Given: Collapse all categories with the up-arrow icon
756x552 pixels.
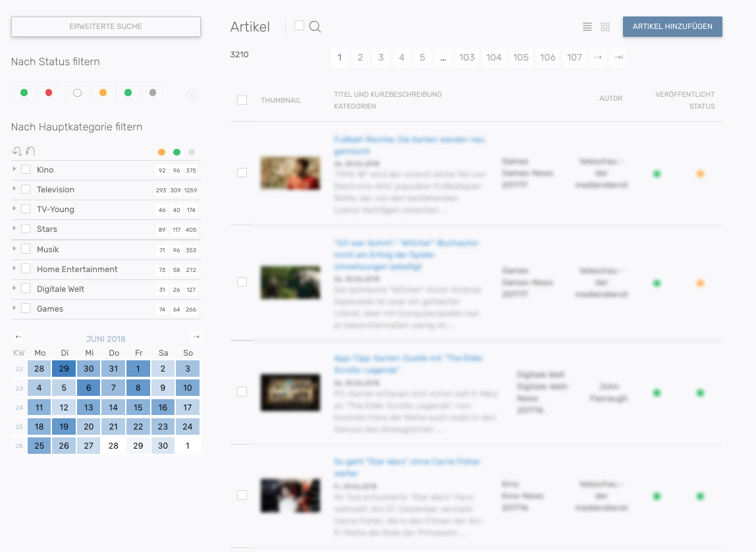Looking at the screenshot, I should [x=30, y=152].
